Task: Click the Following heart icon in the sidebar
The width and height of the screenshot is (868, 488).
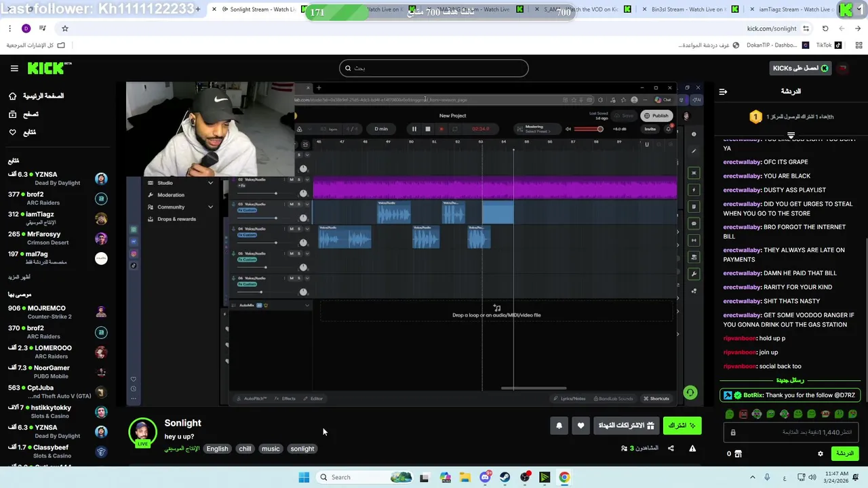Action: click(x=12, y=132)
